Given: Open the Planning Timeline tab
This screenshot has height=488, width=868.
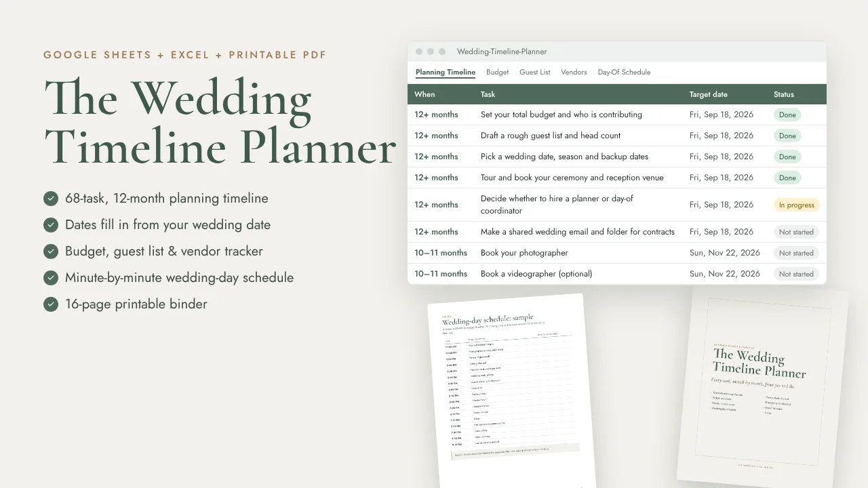Looking at the screenshot, I should 446,72.
